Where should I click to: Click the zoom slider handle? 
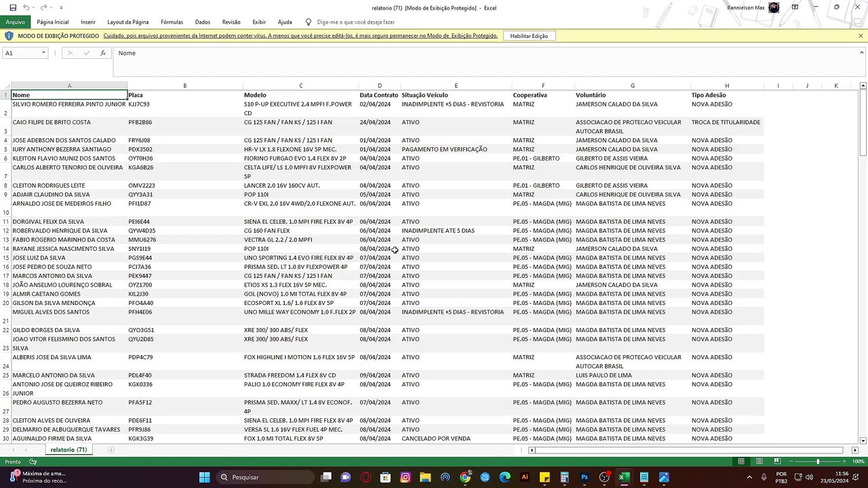point(817,462)
